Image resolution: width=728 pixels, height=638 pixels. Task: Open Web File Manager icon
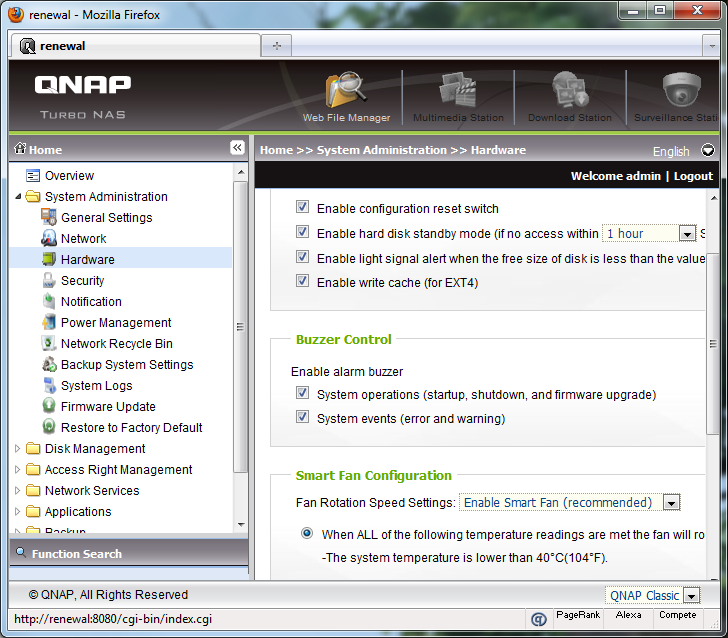tap(346, 92)
